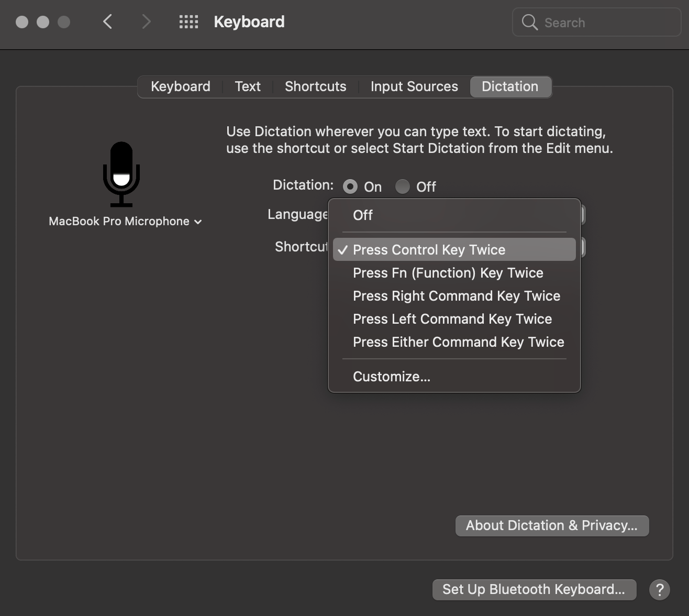Select Press Either Command Key Twice
The image size is (689, 616).
point(458,342)
